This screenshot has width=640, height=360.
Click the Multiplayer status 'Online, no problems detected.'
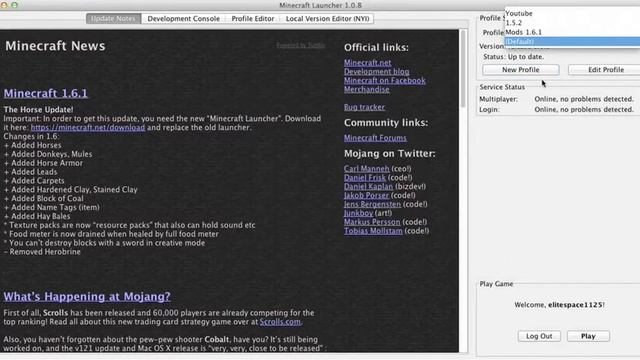(584, 99)
